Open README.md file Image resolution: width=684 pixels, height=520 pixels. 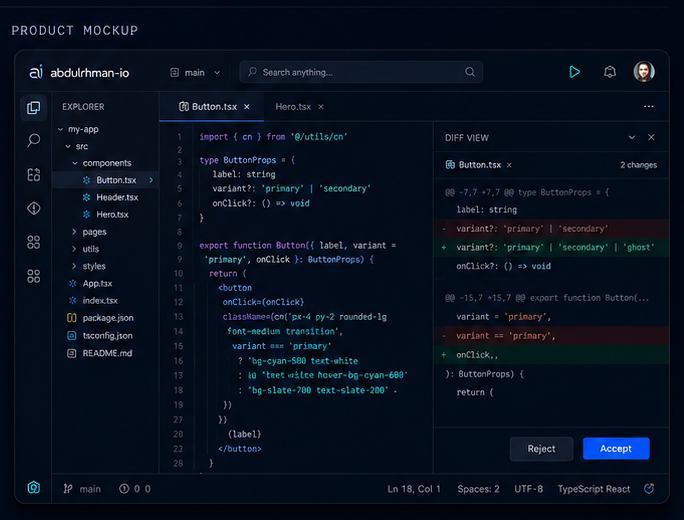pyautogui.click(x=99, y=353)
